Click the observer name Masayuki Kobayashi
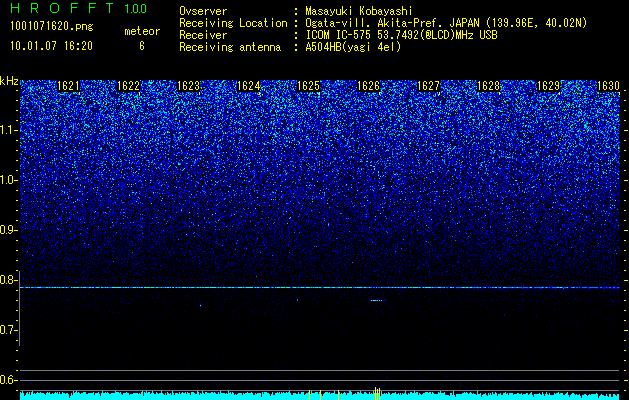 [x=359, y=11]
